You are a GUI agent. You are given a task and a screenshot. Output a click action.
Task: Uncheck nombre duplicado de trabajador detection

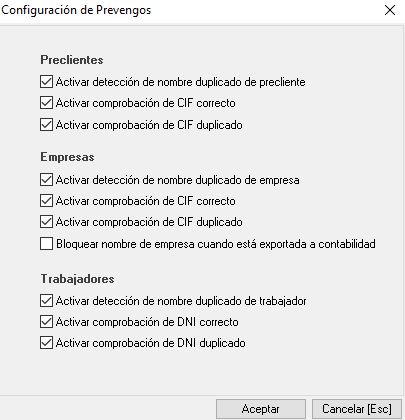46,301
